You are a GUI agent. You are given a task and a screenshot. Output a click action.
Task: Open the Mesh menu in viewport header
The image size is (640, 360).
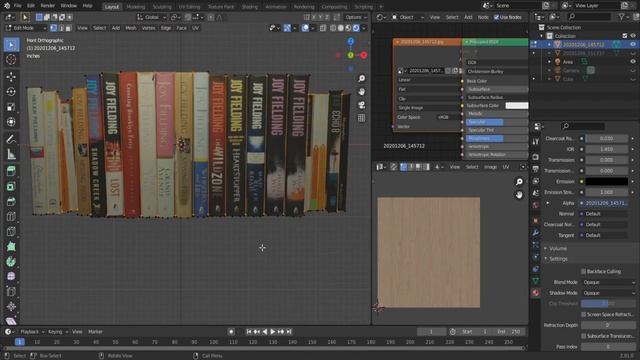[131, 28]
